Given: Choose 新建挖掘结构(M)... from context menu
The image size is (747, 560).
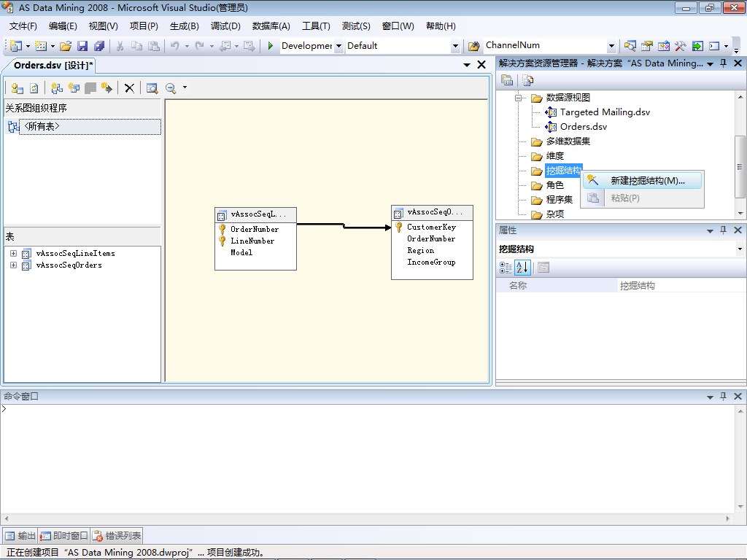Looking at the screenshot, I should (642, 181).
